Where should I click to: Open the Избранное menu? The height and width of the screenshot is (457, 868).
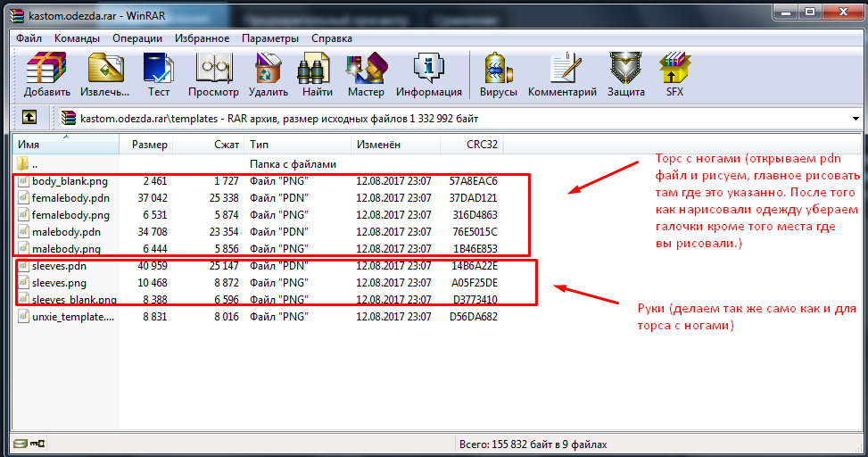pyautogui.click(x=202, y=38)
